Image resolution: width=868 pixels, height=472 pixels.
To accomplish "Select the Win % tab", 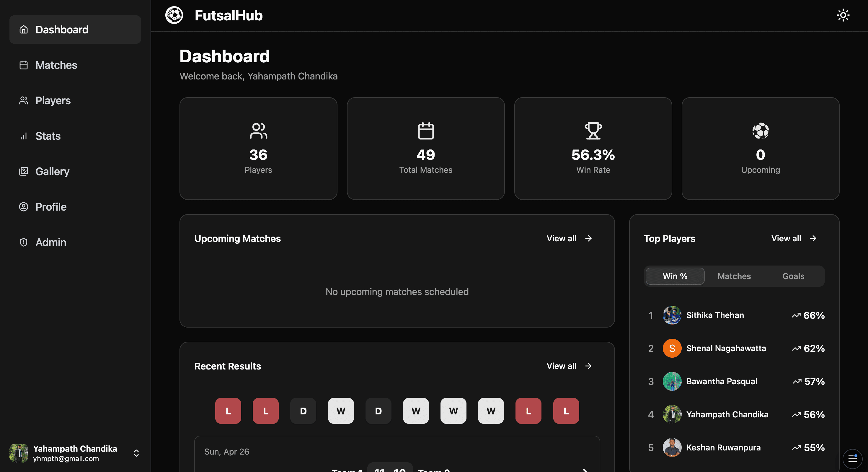I will tap(675, 276).
